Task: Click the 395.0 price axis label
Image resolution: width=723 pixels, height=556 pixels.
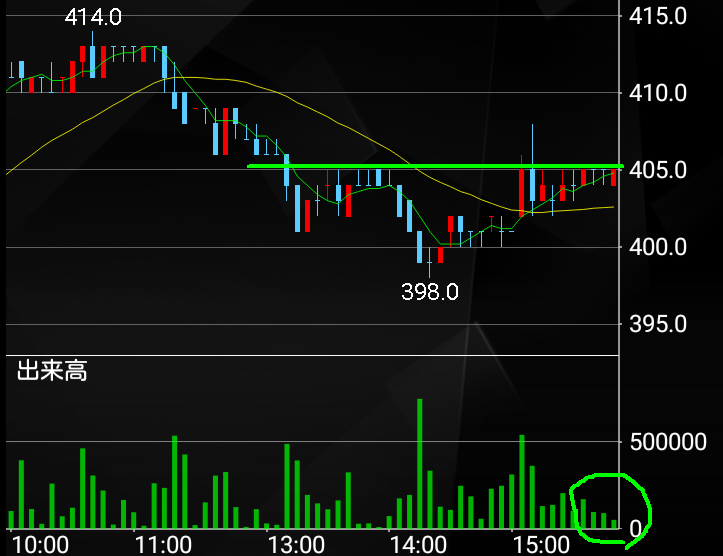Action: click(x=658, y=324)
